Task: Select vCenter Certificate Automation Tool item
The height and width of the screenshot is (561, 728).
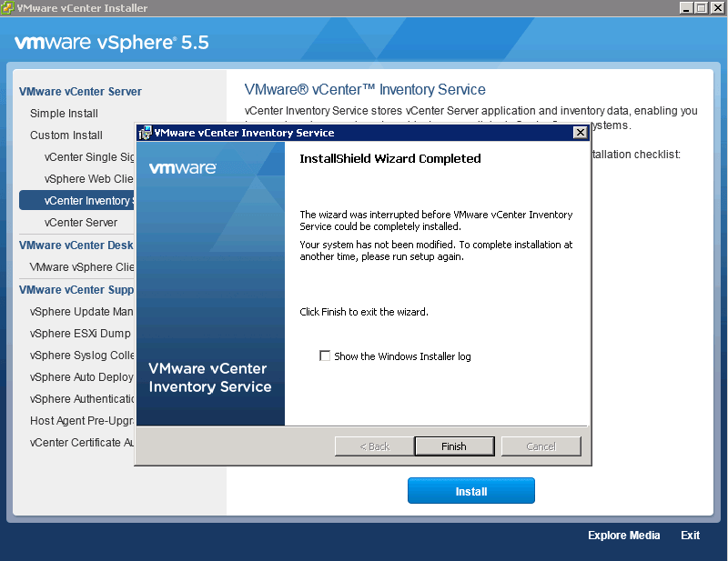Action: click(82, 442)
